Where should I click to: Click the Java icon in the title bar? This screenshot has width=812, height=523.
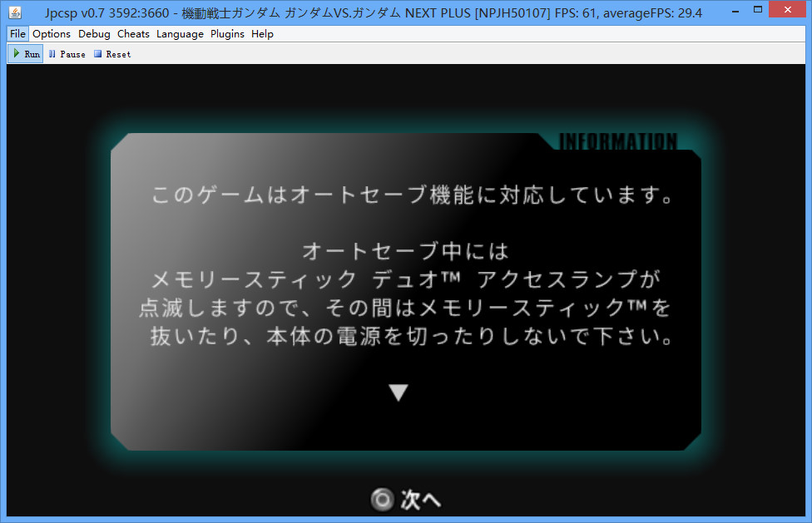14,12
